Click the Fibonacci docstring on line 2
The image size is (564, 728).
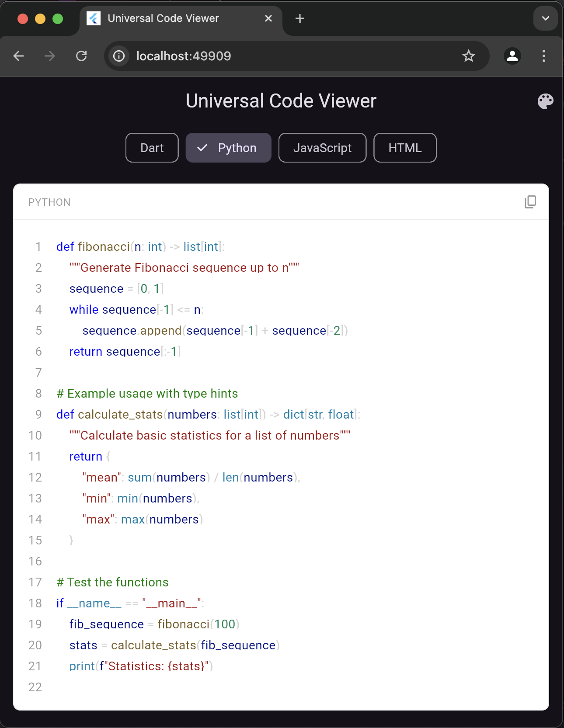[184, 268]
